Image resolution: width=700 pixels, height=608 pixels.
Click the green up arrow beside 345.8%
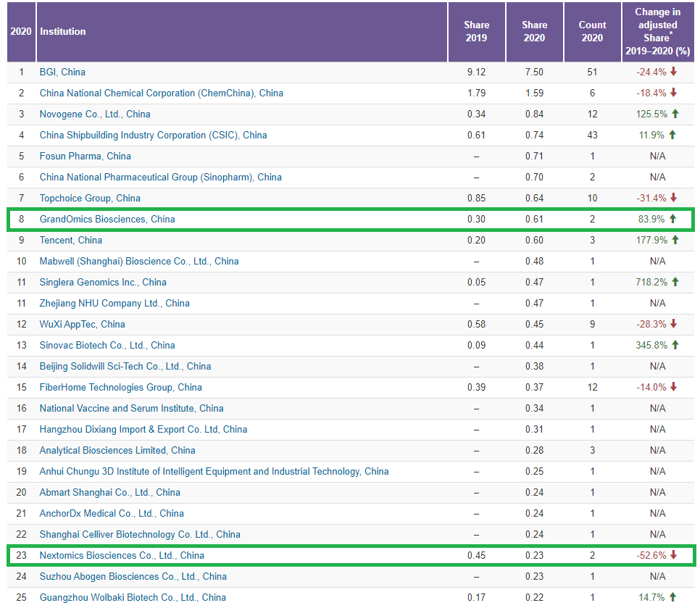pos(675,344)
